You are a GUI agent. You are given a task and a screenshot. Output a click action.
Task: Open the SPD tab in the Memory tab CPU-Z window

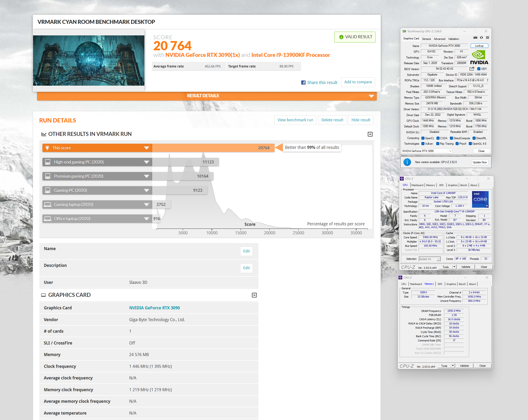440,284
